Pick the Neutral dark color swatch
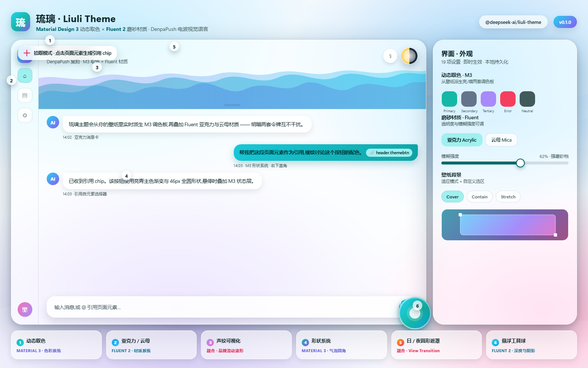This screenshot has height=368, width=588. click(x=527, y=99)
